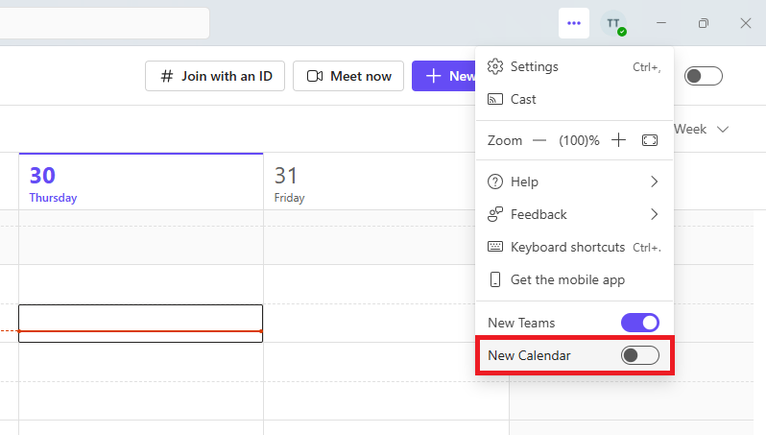Click the Settings gear icon

(x=494, y=67)
